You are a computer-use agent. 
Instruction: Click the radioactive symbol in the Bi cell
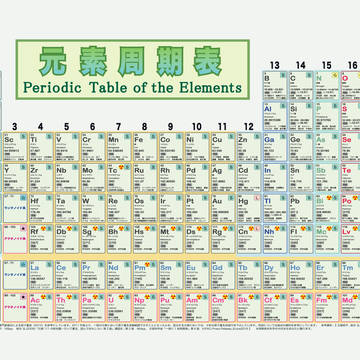[x=329, y=198]
